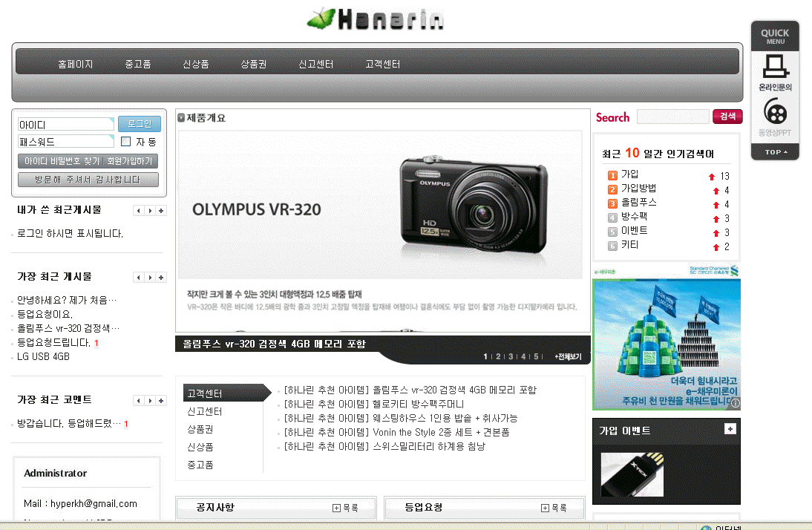Expand the 등업요청 목록 list
Image resolution: width=812 pixels, height=530 pixels.
(x=554, y=508)
